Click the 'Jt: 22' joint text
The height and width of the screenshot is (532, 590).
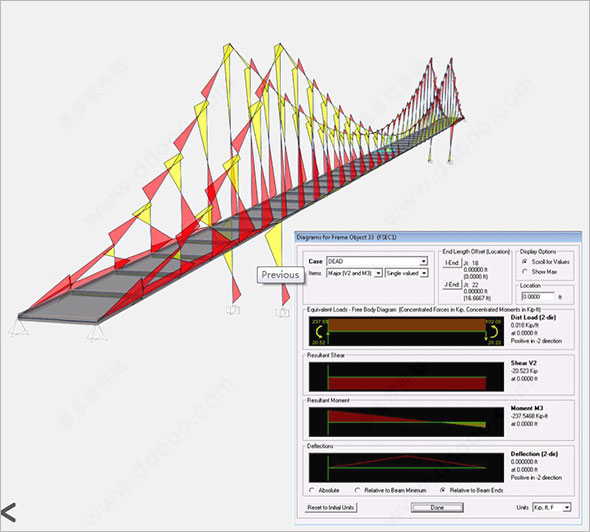[x=471, y=285]
